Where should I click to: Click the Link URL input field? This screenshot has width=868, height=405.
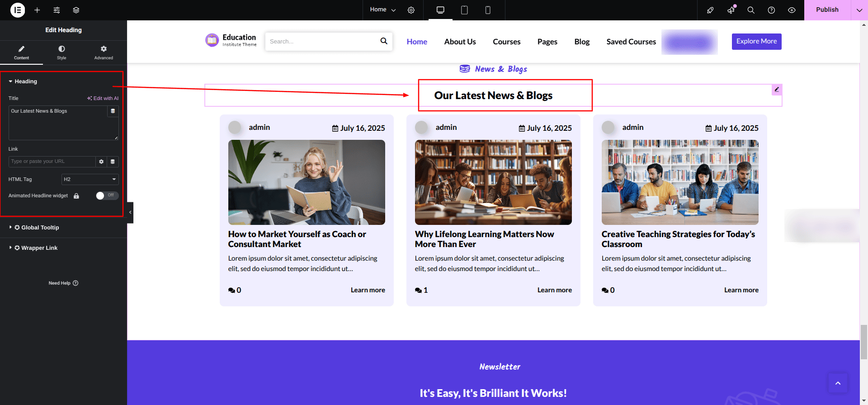tap(52, 162)
